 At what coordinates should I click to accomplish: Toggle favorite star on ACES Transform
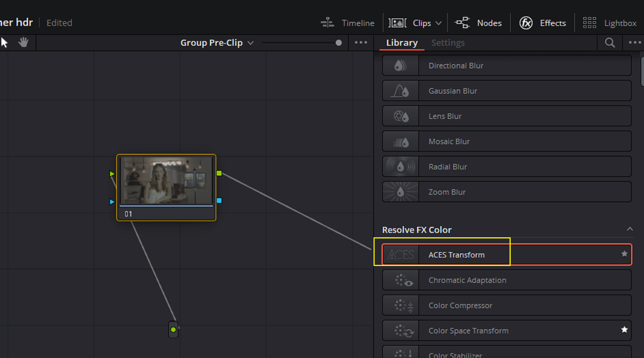(624, 254)
